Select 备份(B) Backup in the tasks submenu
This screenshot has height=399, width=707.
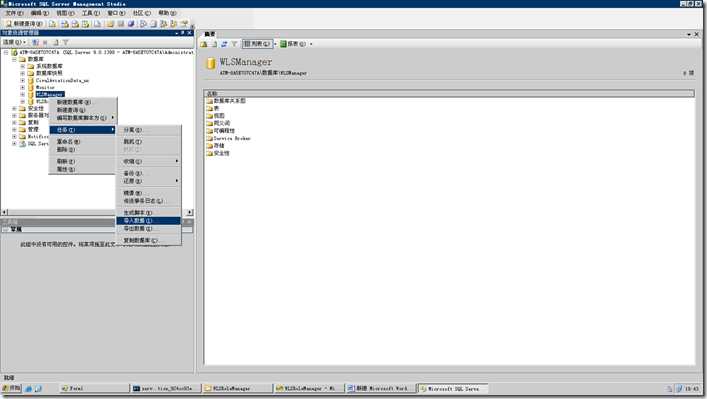149,174
